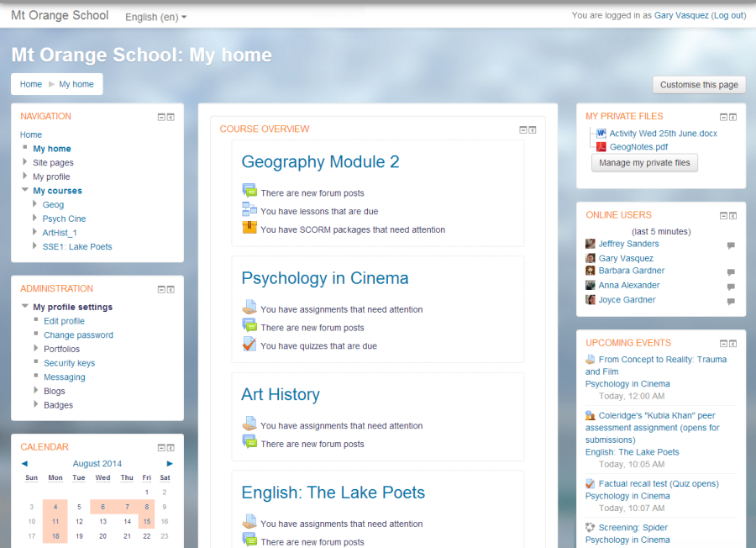Click the new forum posts icon under English: The Lake Poets

pos(249,541)
